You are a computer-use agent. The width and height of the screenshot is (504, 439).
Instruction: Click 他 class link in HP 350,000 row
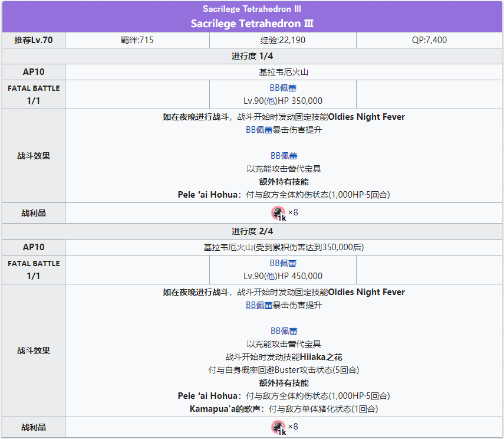(271, 101)
